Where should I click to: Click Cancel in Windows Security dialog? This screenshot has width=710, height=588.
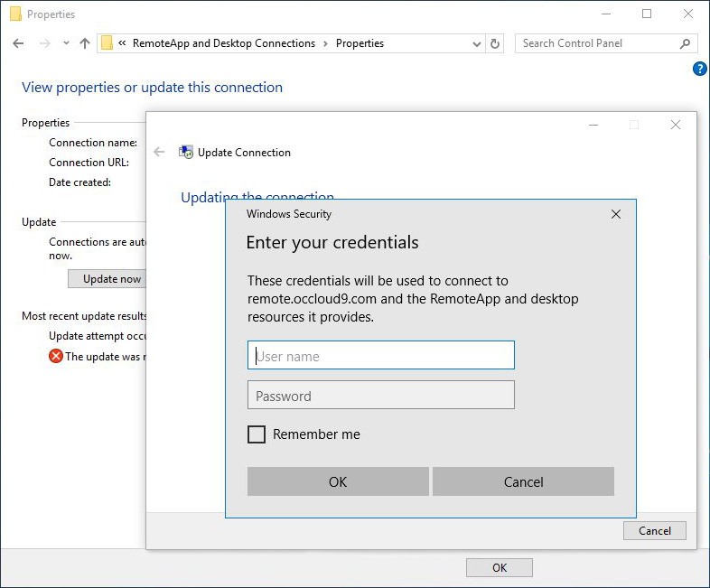tap(523, 481)
